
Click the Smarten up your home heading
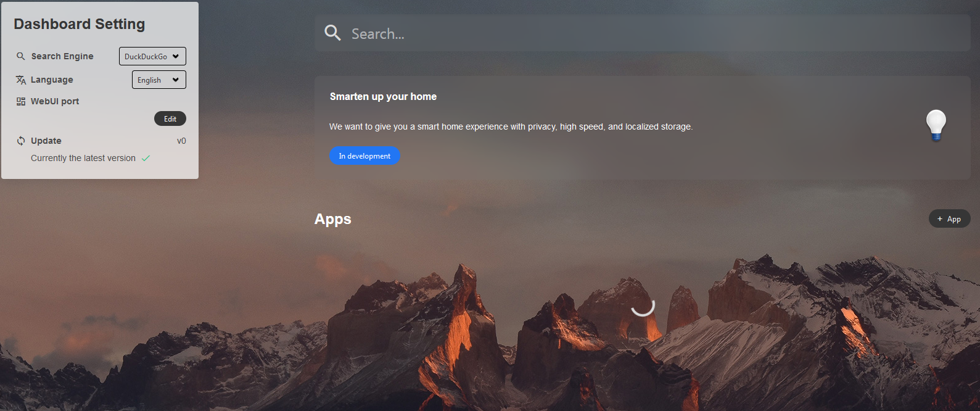tap(383, 96)
